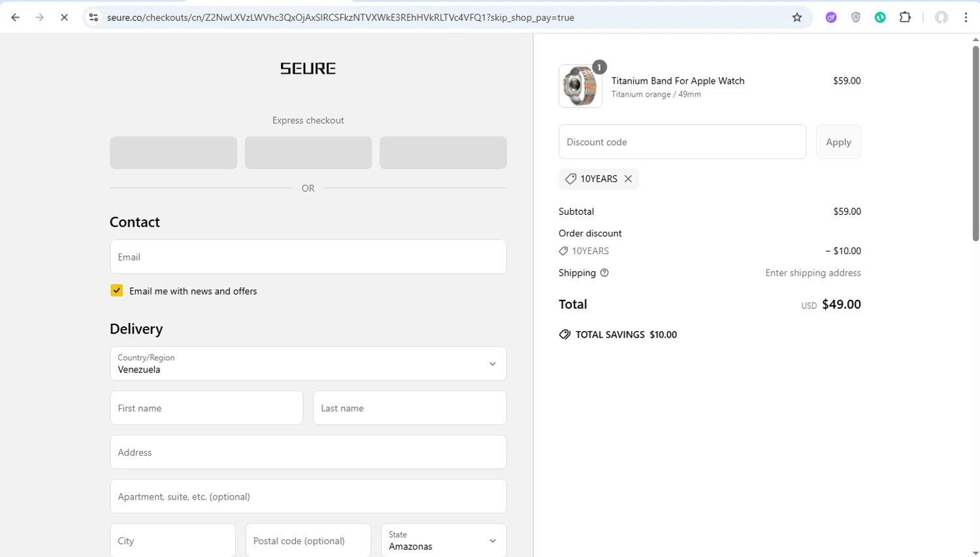Screen dimensions: 980x557
Task: Click the SEURE store logo
Action: (x=308, y=69)
